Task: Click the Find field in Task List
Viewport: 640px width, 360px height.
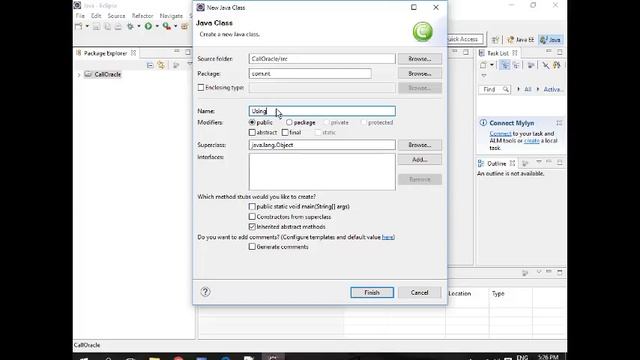Action: [494, 89]
